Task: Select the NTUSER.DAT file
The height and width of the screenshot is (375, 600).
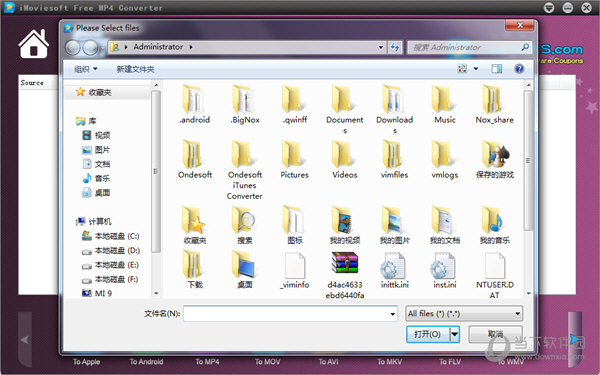Action: point(494,275)
